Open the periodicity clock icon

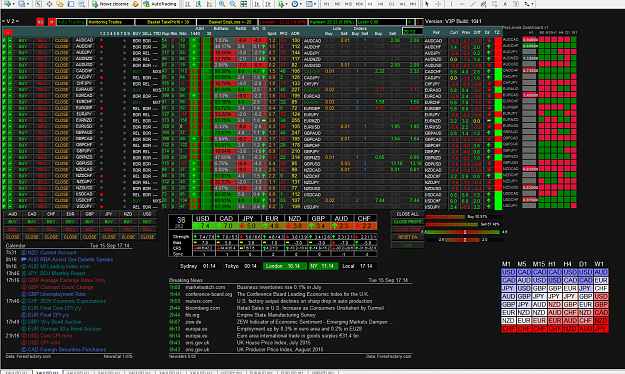295,4
